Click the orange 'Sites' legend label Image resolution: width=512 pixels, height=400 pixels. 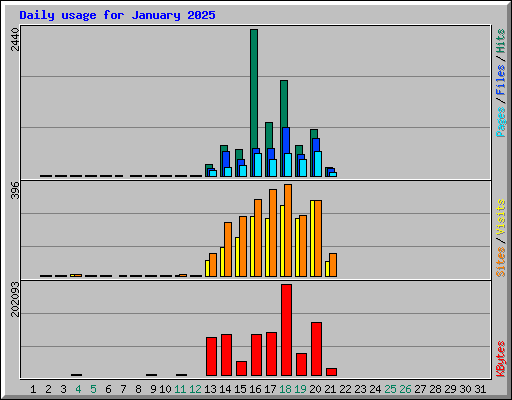click(x=500, y=262)
